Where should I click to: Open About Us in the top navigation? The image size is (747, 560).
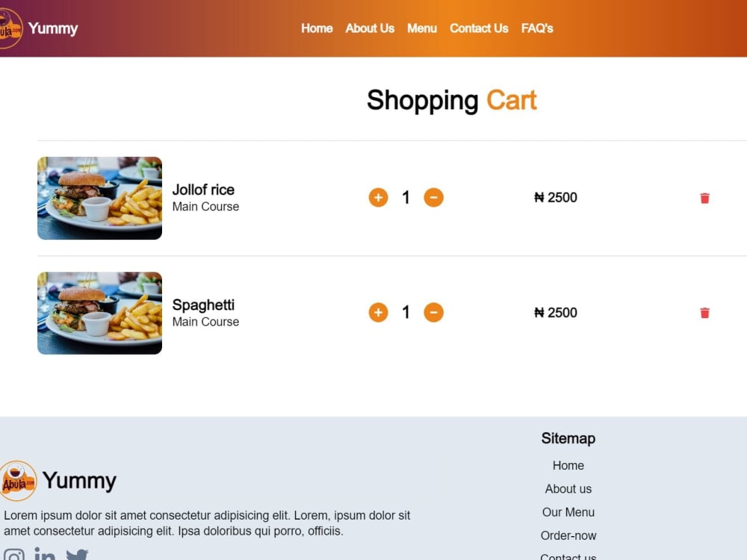click(370, 28)
